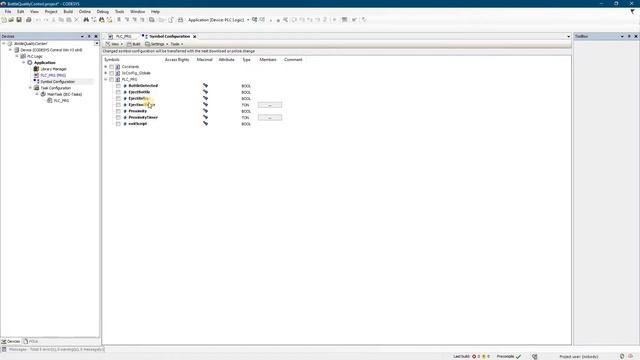Save the project with the floppy icon
The height and width of the screenshot is (360, 640).
pos(19,20)
